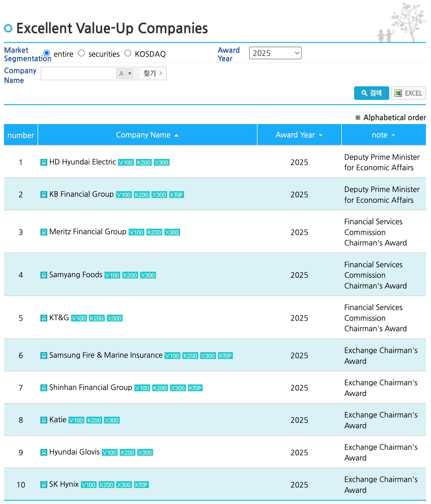Sort by the note column header
Image resolution: width=431 pixels, height=504 pixels.
pos(383,135)
